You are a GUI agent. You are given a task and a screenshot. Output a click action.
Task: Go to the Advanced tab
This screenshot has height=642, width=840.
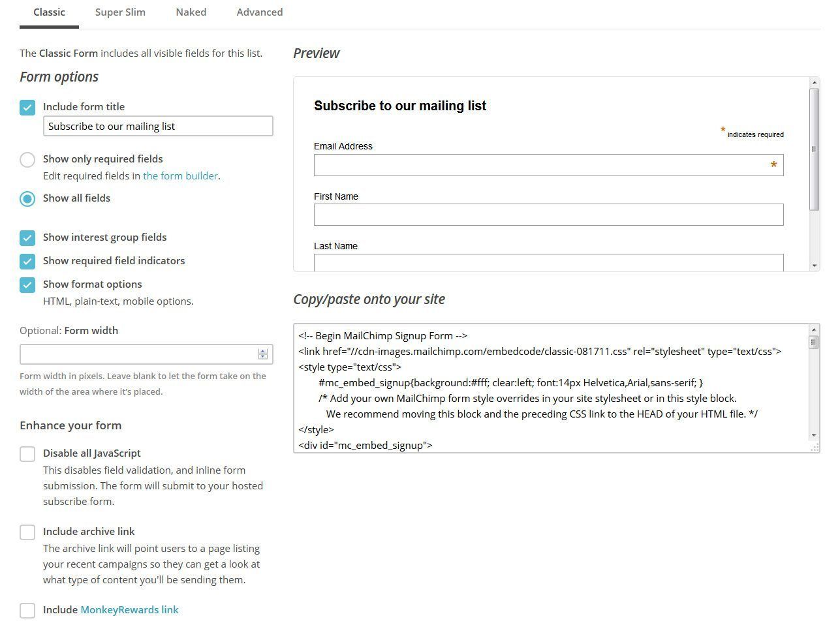pyautogui.click(x=260, y=12)
